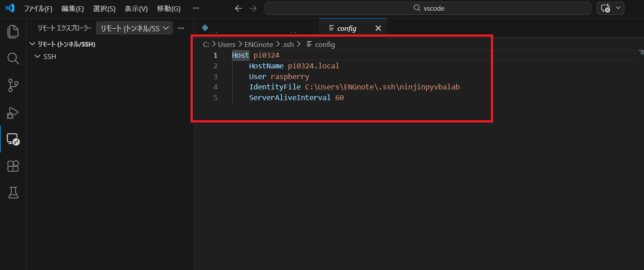Open the Copilot chat dropdown arrow
Viewport: 644px width, 270px height.
618,8
